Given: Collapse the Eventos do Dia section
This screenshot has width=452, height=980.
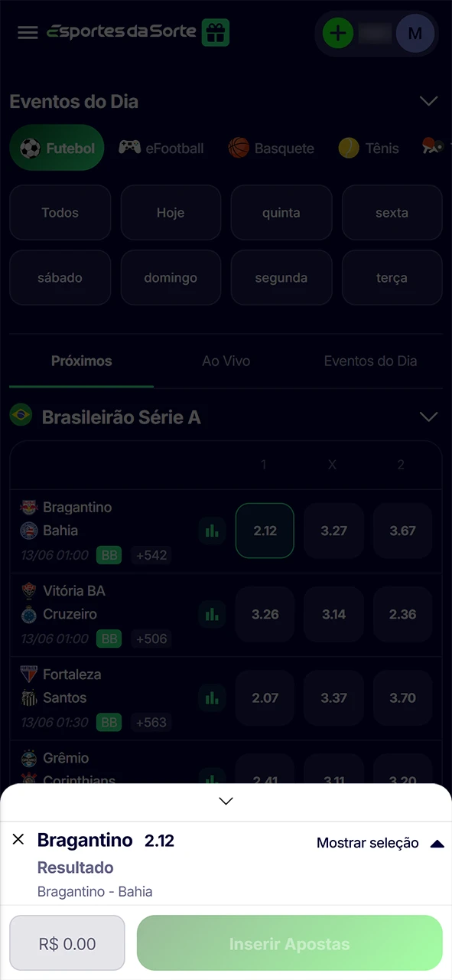Looking at the screenshot, I should 428,101.
